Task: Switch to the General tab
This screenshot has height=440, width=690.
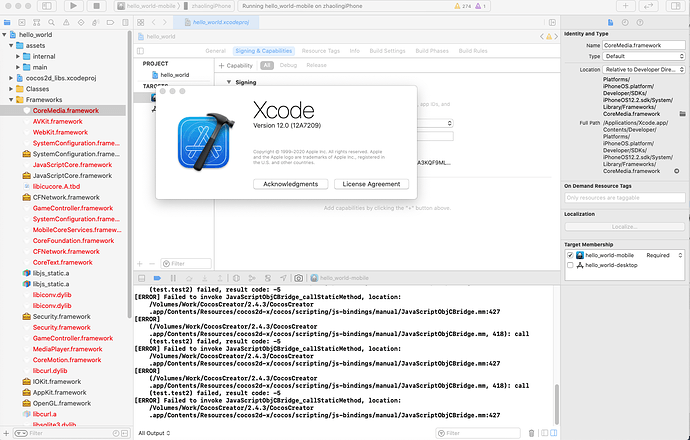Action: click(215, 51)
